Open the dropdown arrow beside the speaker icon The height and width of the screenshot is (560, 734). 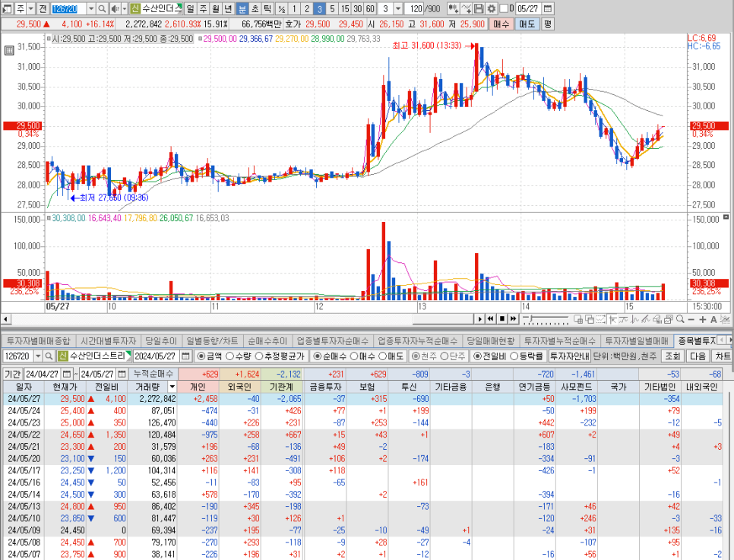[124, 8]
